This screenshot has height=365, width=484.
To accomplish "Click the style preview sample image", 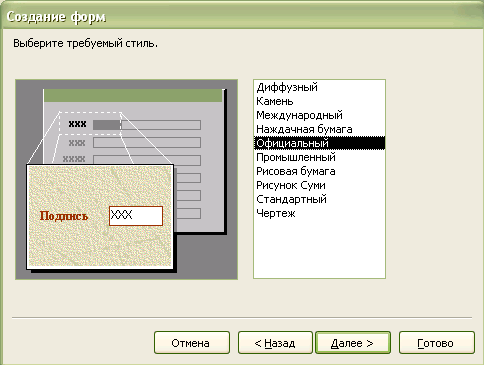I will 126,179.
